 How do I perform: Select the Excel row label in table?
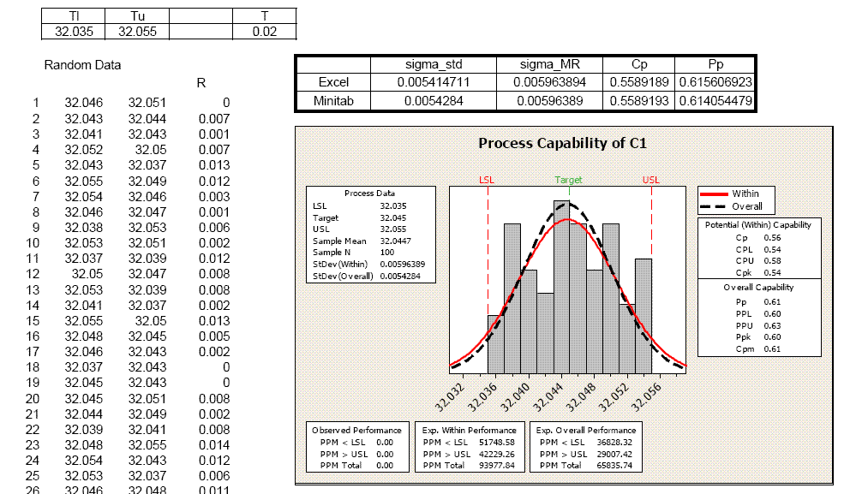click(x=333, y=82)
